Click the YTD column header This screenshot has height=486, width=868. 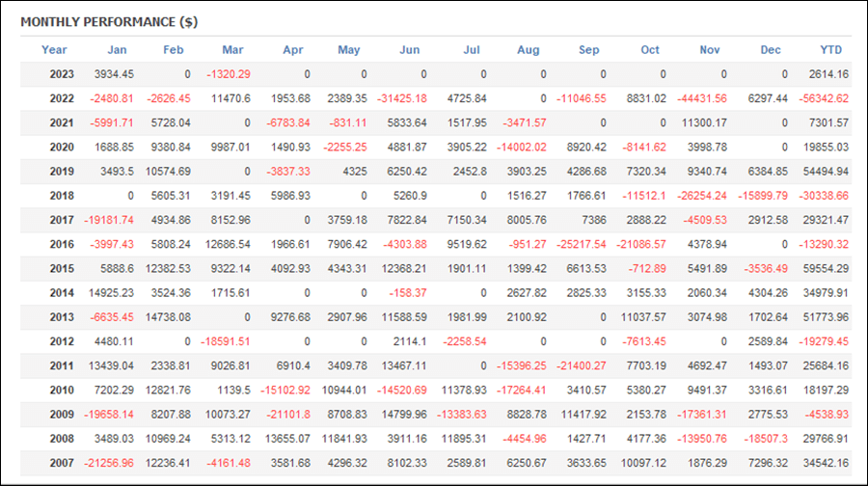tap(830, 50)
